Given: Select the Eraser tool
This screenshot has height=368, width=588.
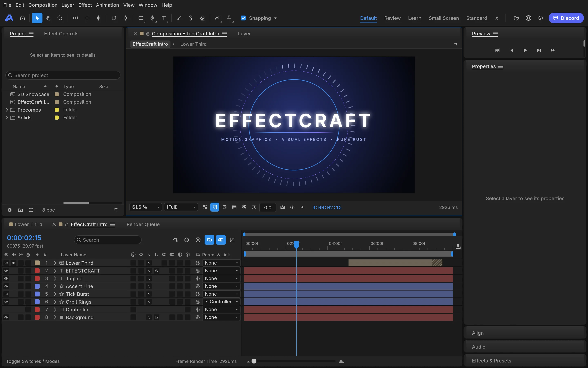Looking at the screenshot, I should [202, 18].
